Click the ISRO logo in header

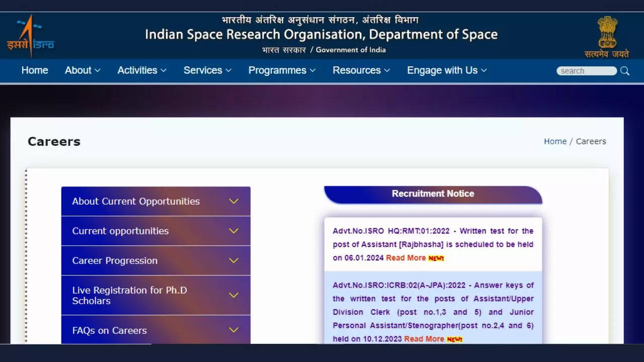click(x=30, y=36)
